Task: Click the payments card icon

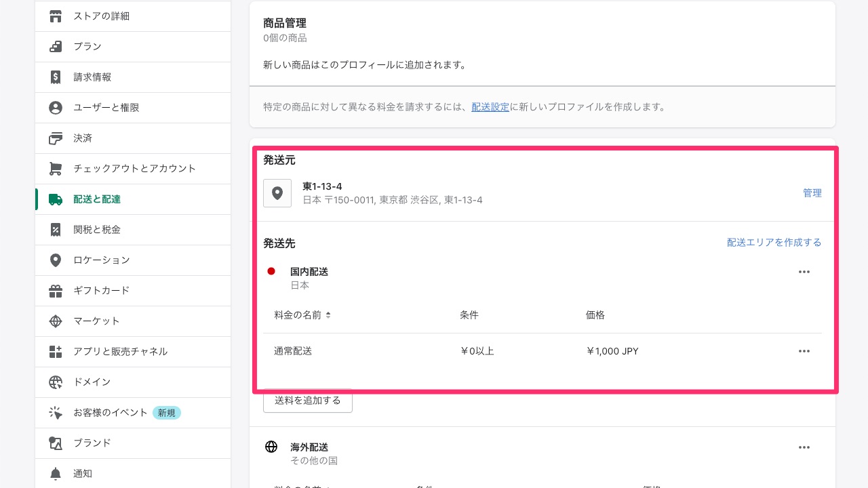Action: [56, 138]
